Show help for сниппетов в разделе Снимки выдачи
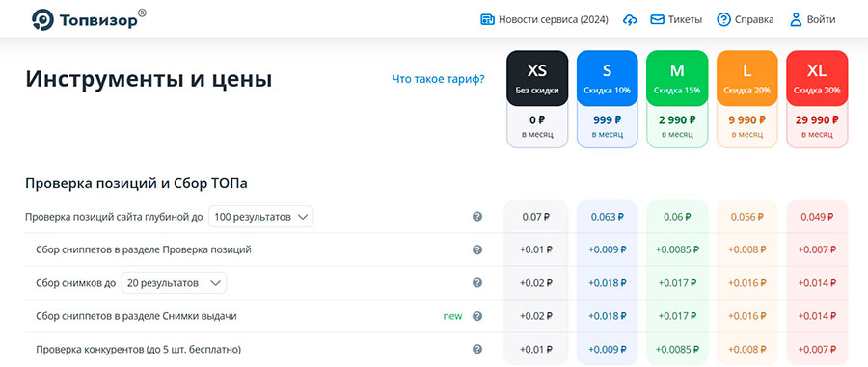This screenshot has height=367, width=868. click(x=477, y=316)
